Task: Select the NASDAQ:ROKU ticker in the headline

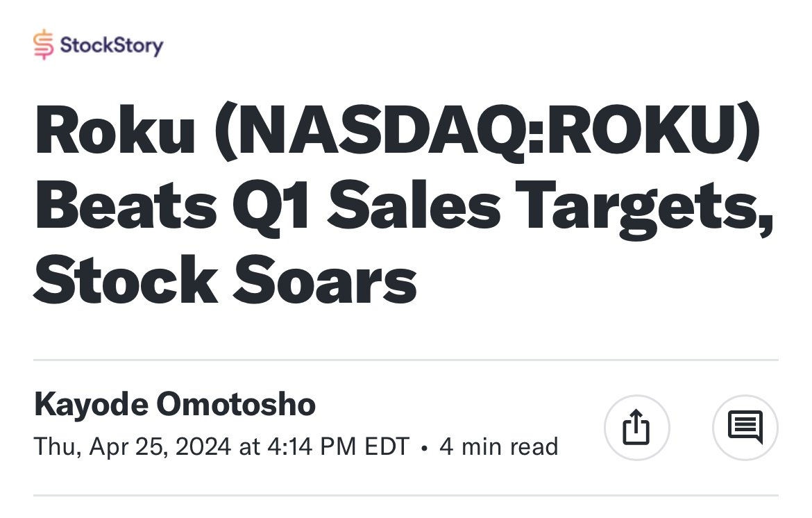Action: click(x=487, y=131)
